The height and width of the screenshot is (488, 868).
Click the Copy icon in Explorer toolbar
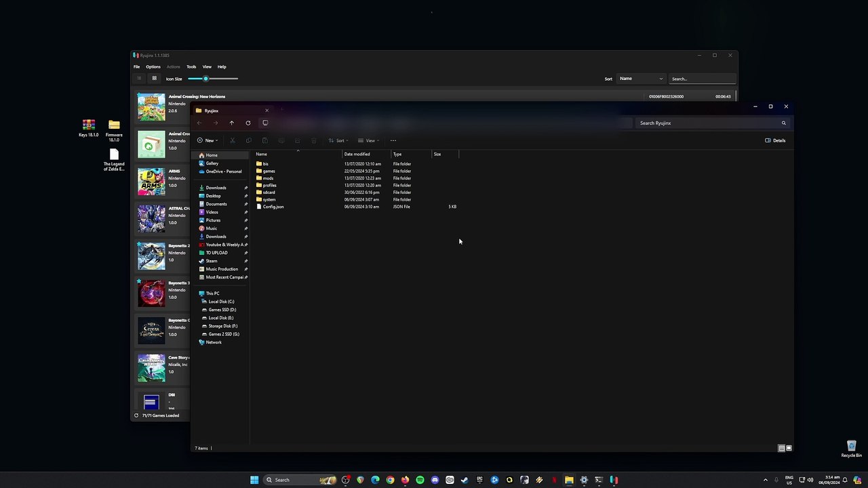pos(248,140)
